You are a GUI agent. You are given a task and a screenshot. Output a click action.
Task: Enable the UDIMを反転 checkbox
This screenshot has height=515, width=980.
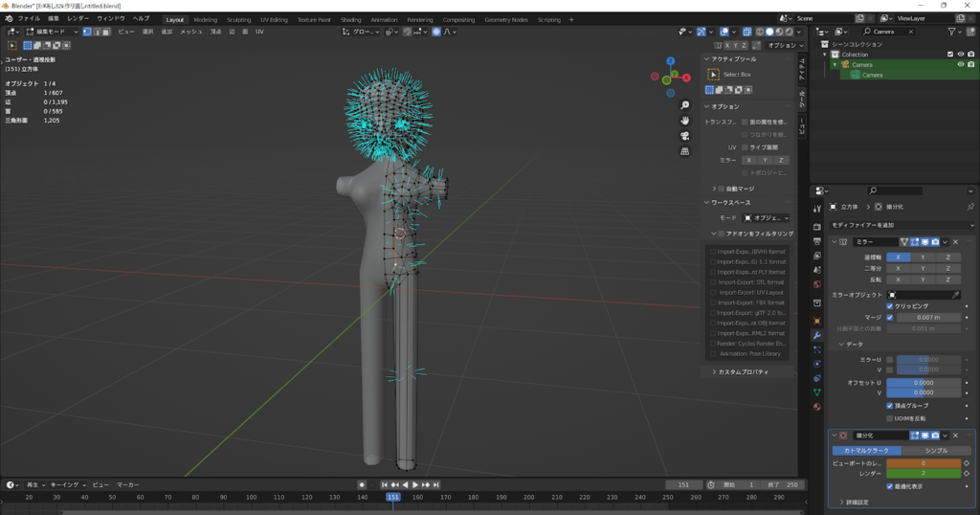pos(890,418)
